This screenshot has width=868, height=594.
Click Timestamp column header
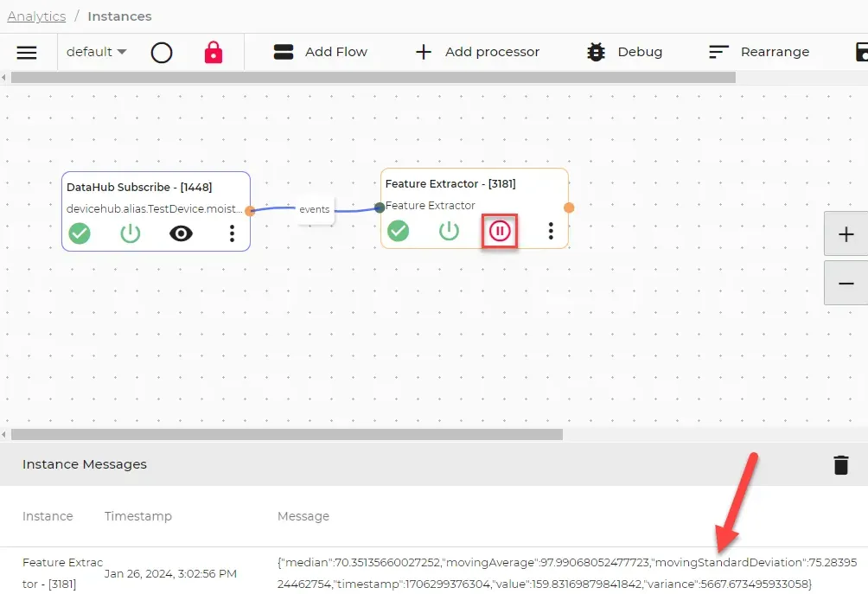pos(137,516)
